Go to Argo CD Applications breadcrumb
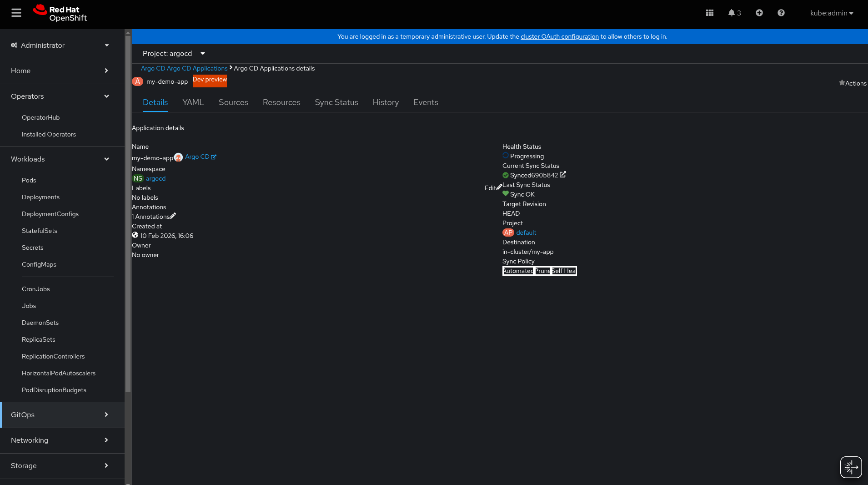Image resolution: width=868 pixels, height=485 pixels. point(184,68)
